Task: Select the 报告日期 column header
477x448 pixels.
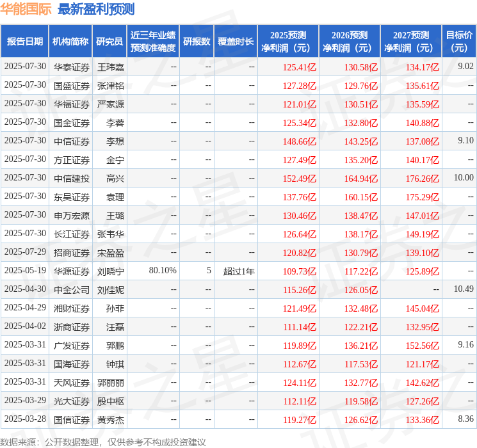Action: click(x=24, y=42)
